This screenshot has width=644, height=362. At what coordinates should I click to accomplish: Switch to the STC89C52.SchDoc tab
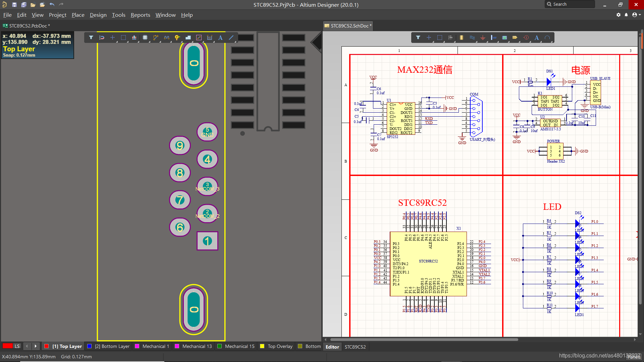coord(349,26)
